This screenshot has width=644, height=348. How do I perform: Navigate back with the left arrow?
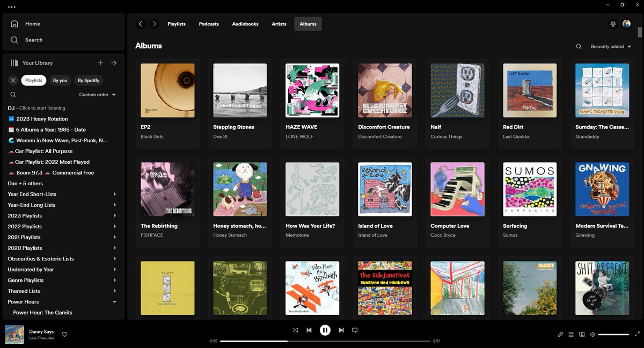[x=141, y=24]
